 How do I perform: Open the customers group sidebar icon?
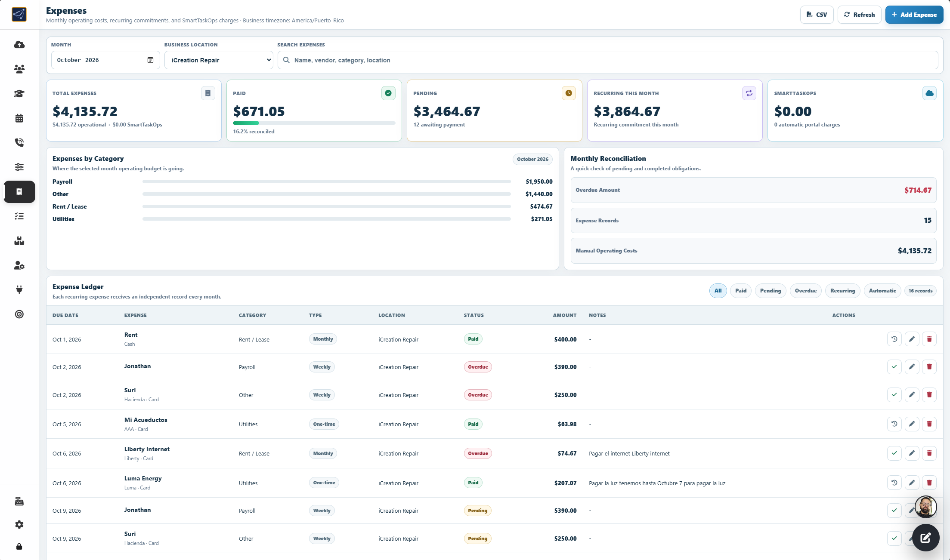[x=19, y=69]
